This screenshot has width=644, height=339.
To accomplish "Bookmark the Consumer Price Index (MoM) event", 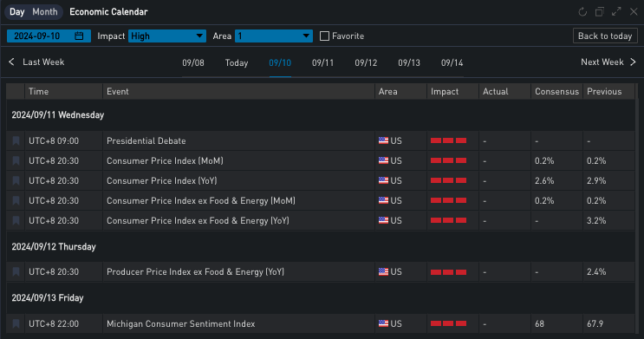I will tap(16, 160).
